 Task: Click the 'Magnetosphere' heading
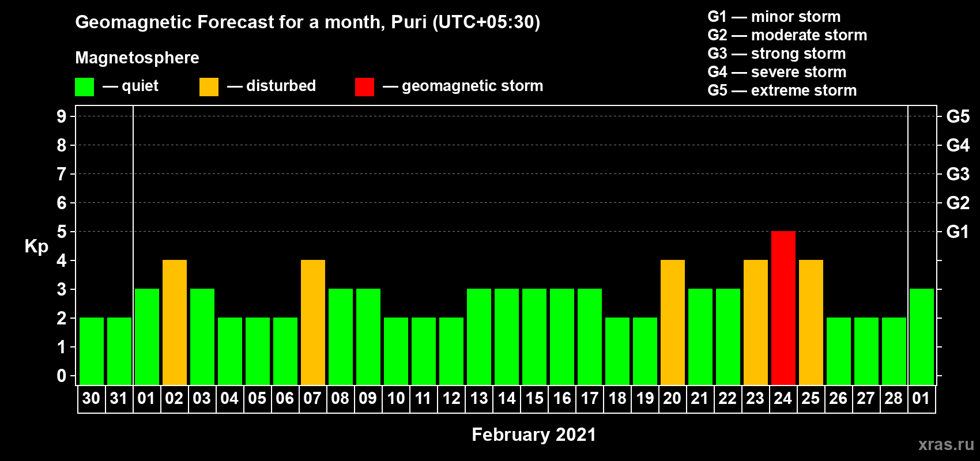point(137,58)
